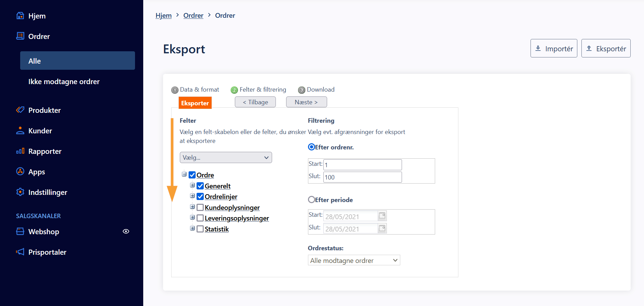Click the Indstillinger gear icon
Screen dimensions: 644x306
(20, 192)
